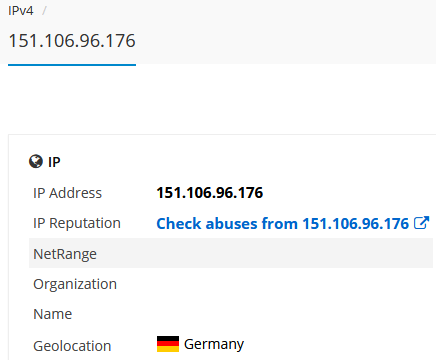Viewport: 436px width, 360px height.
Task: Click the NetRange row label
Action: pyautogui.click(x=65, y=254)
